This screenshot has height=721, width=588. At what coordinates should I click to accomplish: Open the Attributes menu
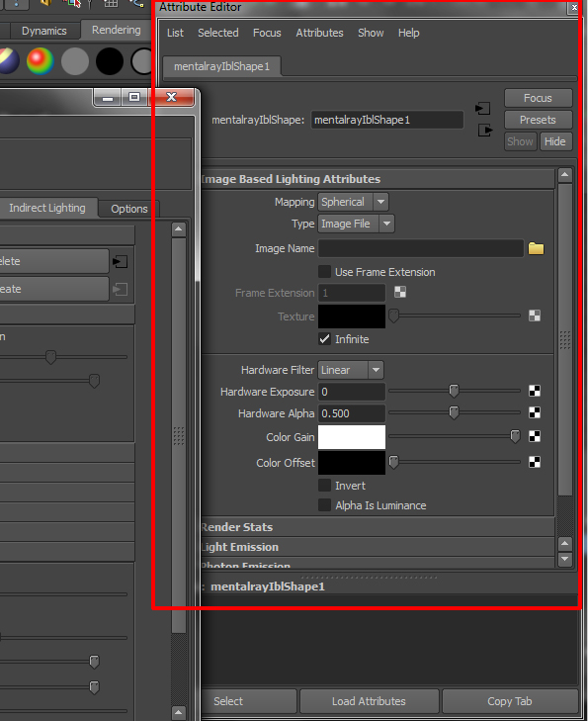319,33
